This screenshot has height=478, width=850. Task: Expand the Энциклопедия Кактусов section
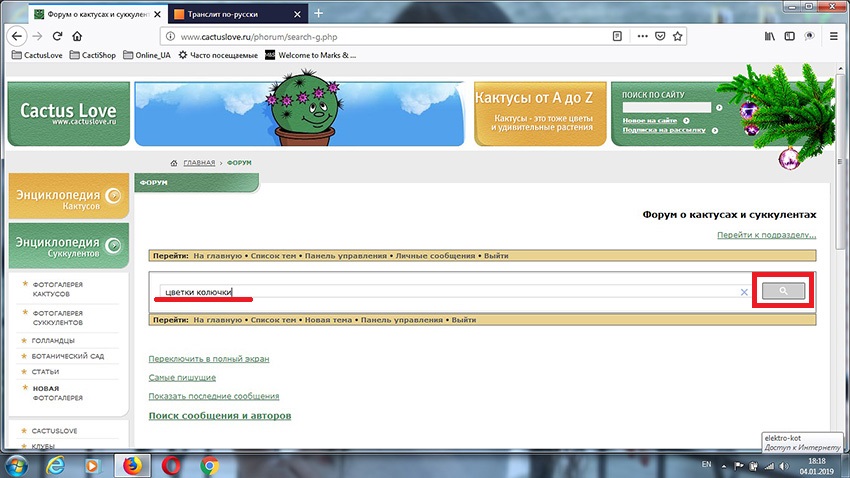[x=68, y=196]
